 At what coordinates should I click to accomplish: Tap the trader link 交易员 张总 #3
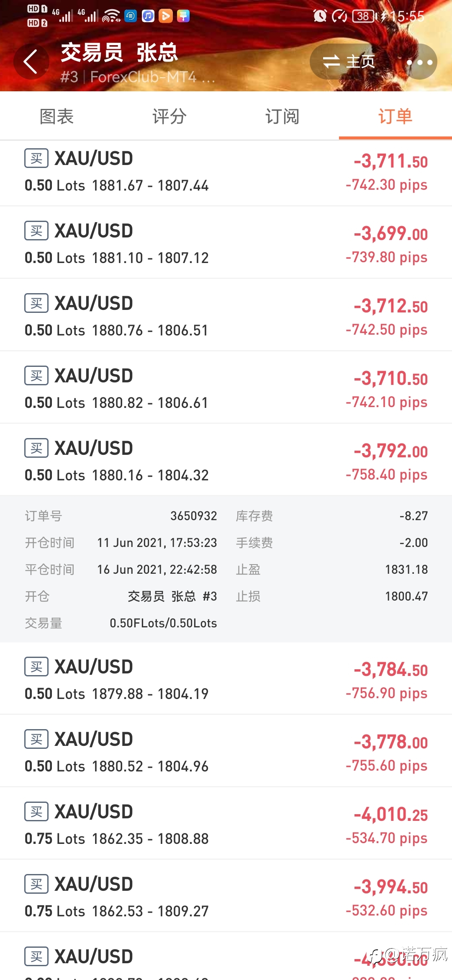tap(172, 596)
